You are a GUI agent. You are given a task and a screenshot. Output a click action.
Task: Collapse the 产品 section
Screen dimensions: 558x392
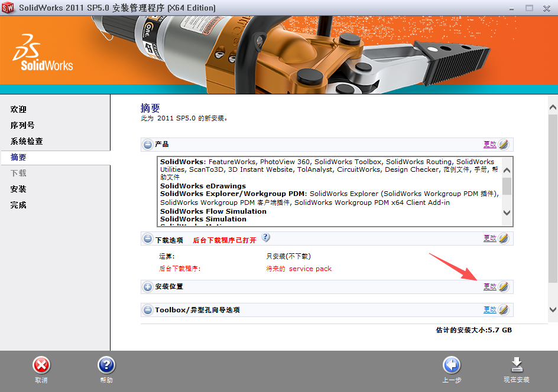(x=148, y=145)
